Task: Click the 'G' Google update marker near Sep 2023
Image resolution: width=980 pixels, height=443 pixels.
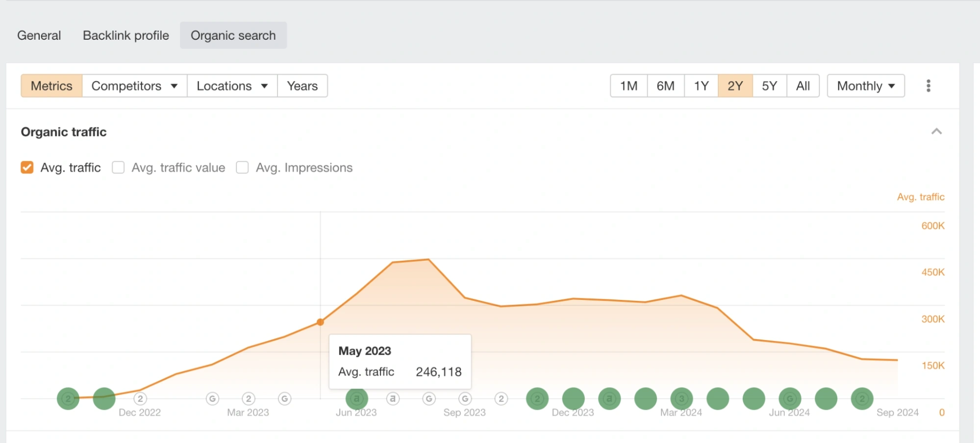Action: 465,398
